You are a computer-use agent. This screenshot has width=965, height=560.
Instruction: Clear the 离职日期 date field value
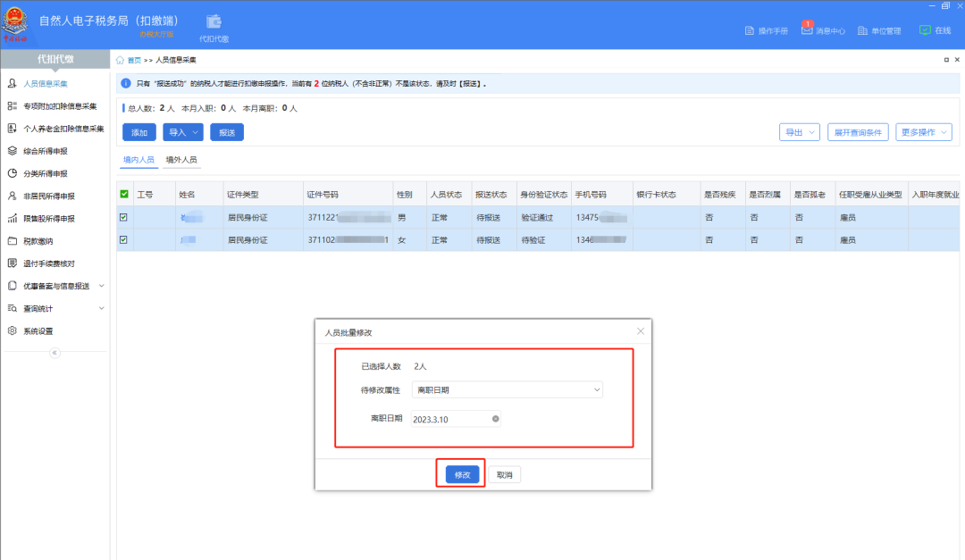(x=496, y=418)
